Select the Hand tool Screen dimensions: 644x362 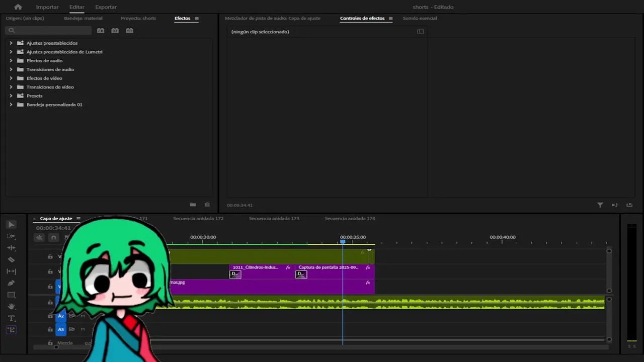[11, 307]
